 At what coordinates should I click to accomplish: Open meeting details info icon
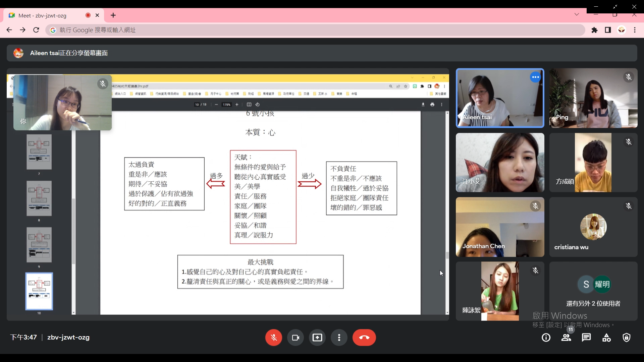coord(546,338)
